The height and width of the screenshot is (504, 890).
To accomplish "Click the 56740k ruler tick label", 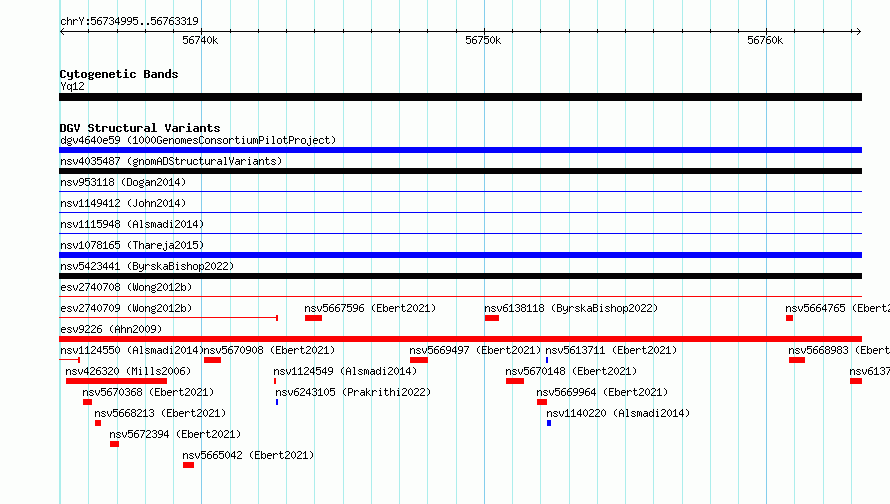I will click(x=200, y=40).
